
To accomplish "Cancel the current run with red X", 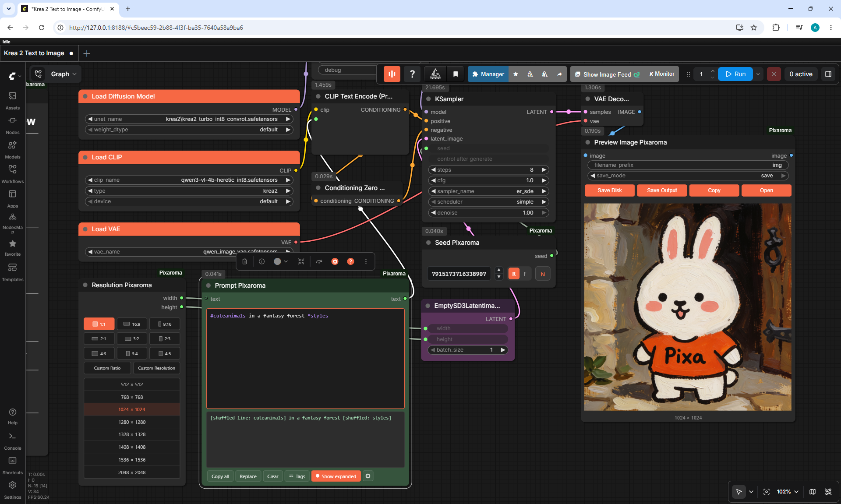I will pyautogui.click(x=774, y=74).
